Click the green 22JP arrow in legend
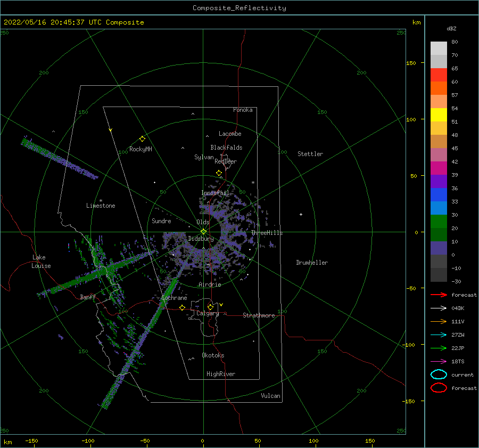The height and width of the screenshot is (448, 479). (439, 348)
